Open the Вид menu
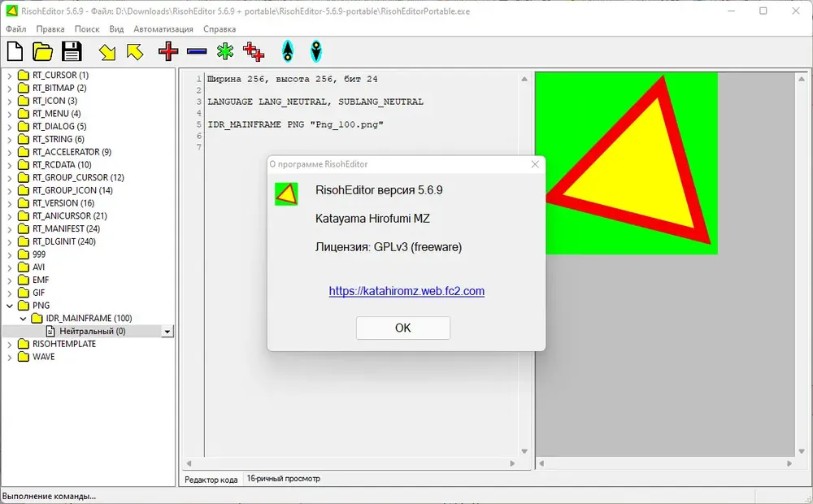813x504 pixels. (116, 29)
